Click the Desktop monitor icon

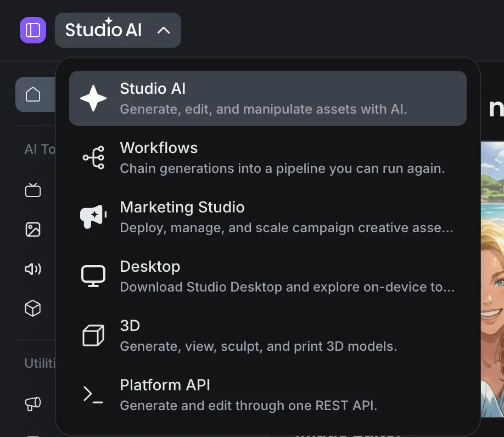tap(93, 276)
